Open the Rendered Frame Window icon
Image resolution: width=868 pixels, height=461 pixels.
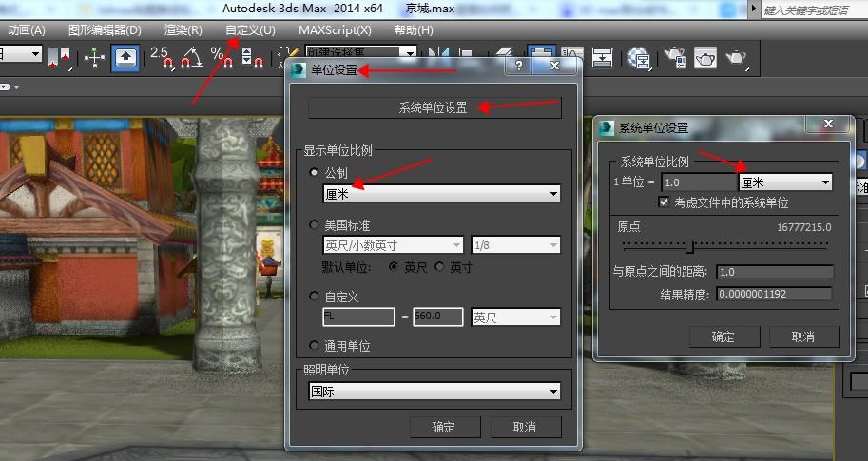click(705, 58)
